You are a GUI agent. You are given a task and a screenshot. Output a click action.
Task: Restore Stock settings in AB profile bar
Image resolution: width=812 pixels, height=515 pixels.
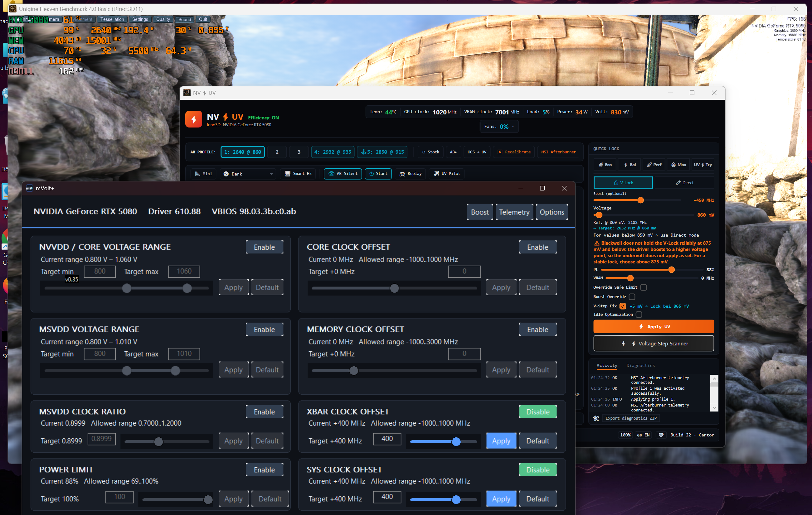pyautogui.click(x=430, y=152)
